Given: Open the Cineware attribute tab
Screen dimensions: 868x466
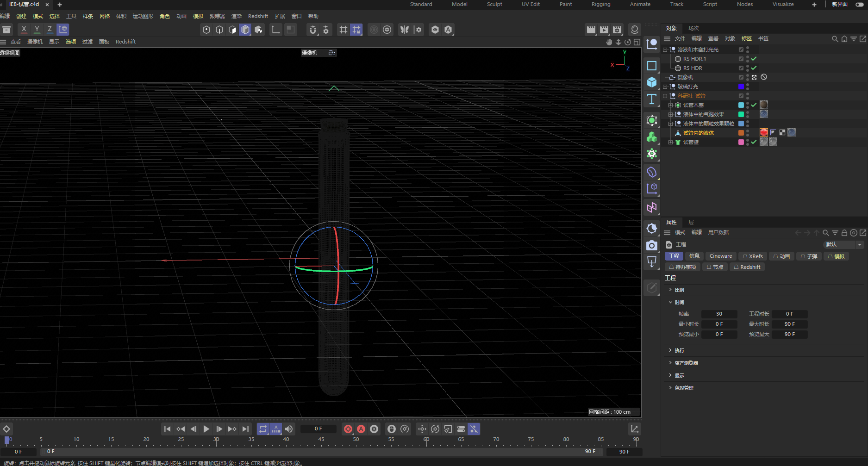Looking at the screenshot, I should (x=721, y=256).
